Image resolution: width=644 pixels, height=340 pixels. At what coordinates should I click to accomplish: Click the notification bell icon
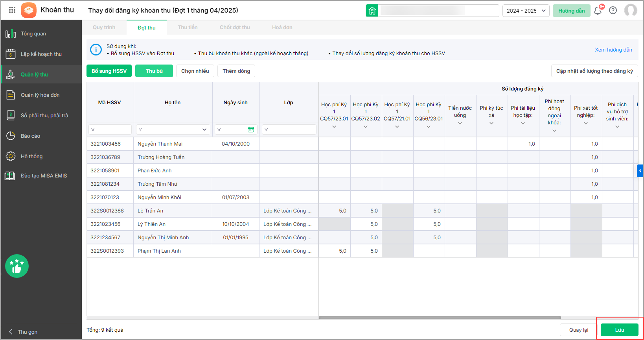click(598, 11)
